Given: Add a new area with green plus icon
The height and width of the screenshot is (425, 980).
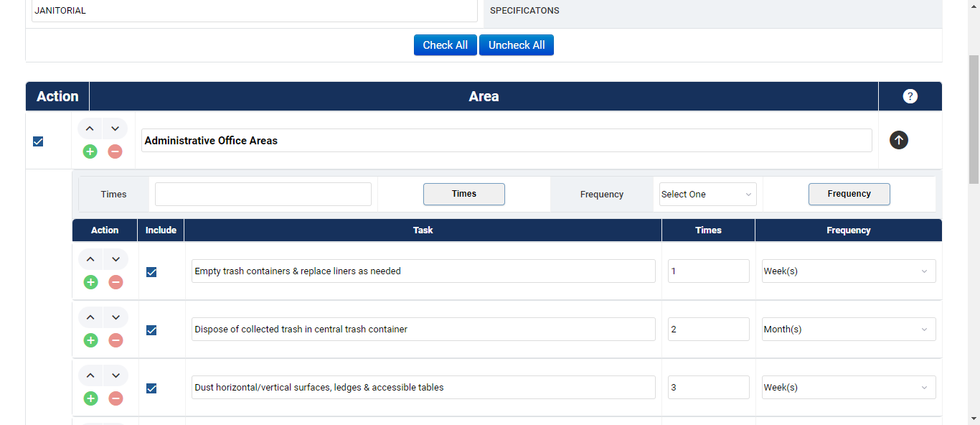Looking at the screenshot, I should 90,151.
